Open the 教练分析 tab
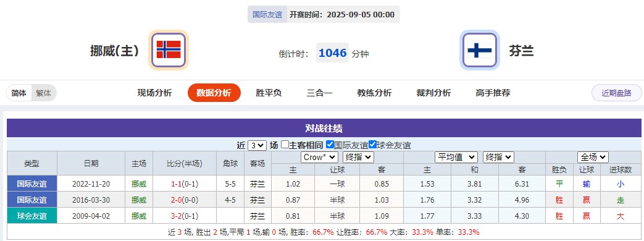The width and height of the screenshot is (644, 241). tap(374, 93)
